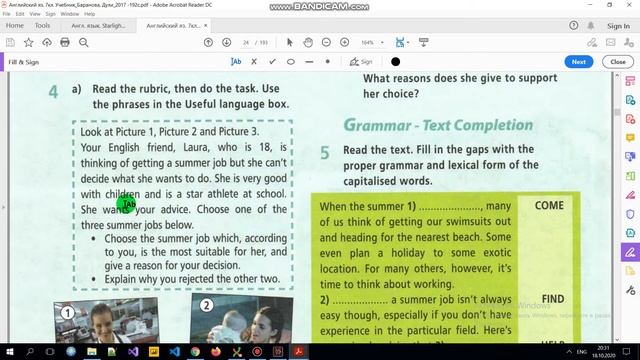Screen dimensions: 640x360
Task: Close the Fill & Sign toolbar
Action: point(618,62)
